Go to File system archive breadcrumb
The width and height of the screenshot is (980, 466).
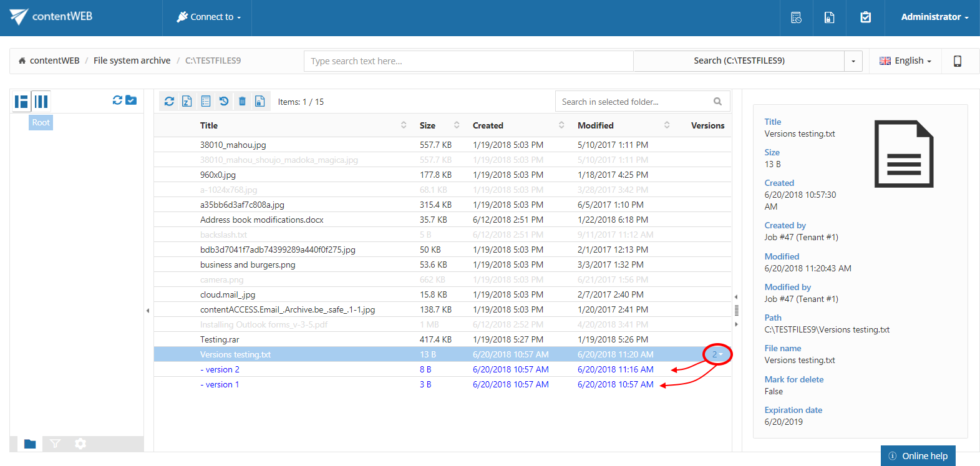pos(132,61)
